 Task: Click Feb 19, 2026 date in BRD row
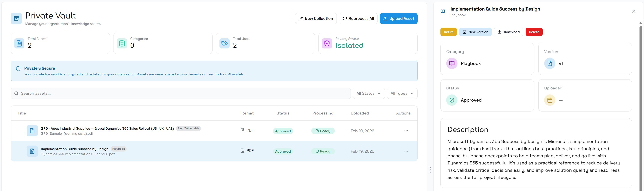pos(362,131)
